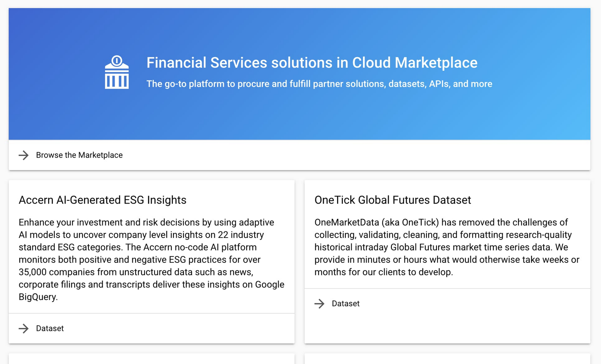Screen dimensions: 601x364
Task: Click the arrow icon in OneTick card footer
Action: pyautogui.click(x=319, y=304)
